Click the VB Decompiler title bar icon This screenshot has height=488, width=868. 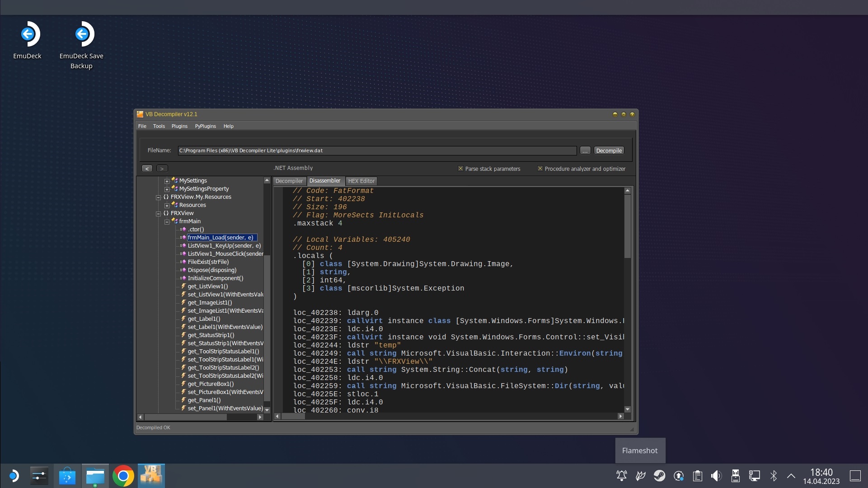(x=140, y=114)
